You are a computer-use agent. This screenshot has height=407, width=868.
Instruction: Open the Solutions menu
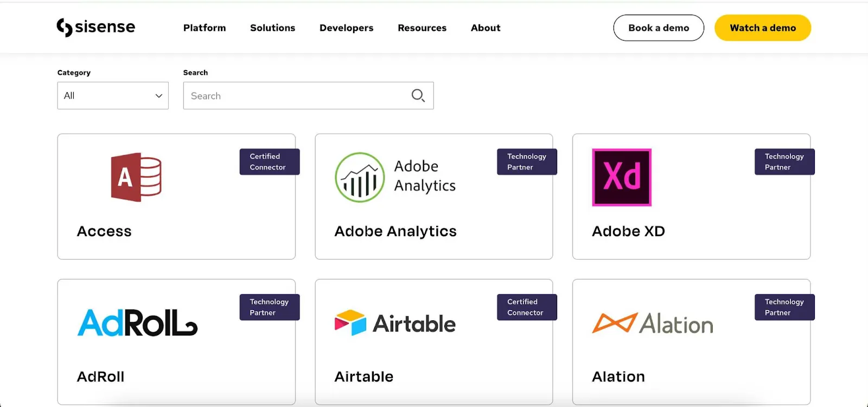coord(273,28)
